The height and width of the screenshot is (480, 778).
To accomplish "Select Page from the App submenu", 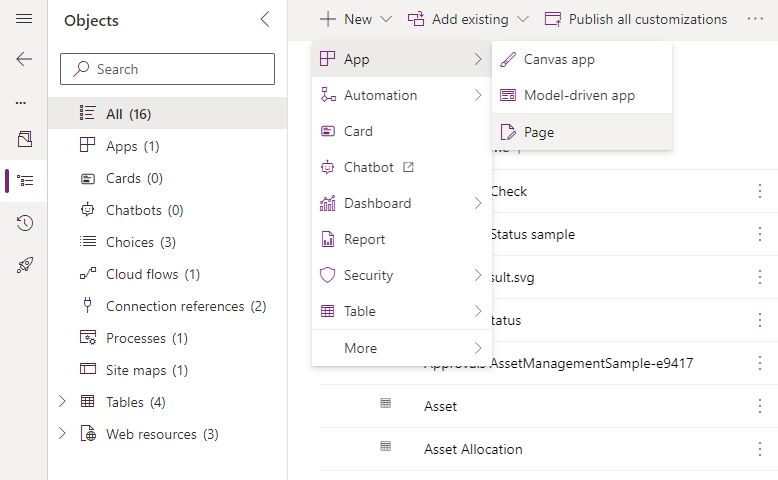I will (x=539, y=132).
